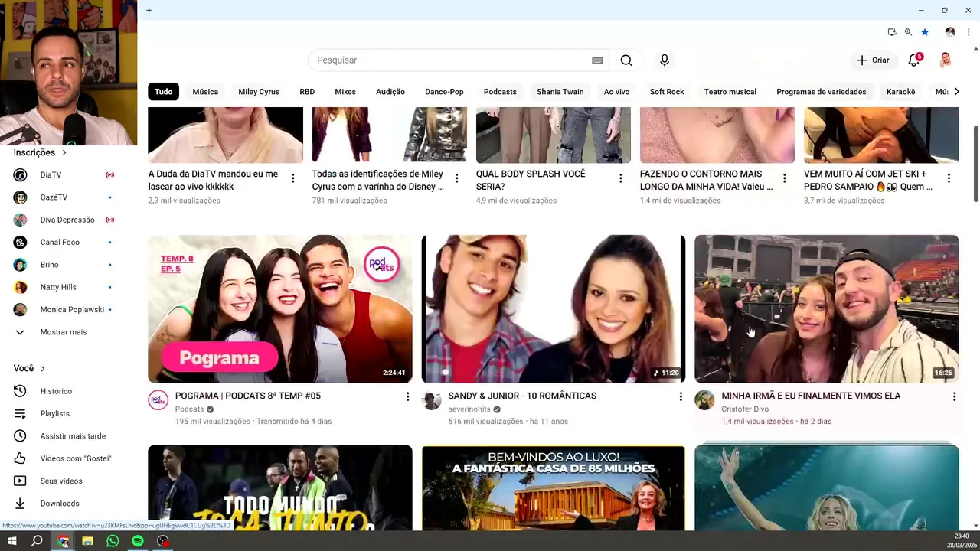Screen dimensions: 980x551
Task: Expand Mostrar mais subscriptions
Action: (65, 332)
